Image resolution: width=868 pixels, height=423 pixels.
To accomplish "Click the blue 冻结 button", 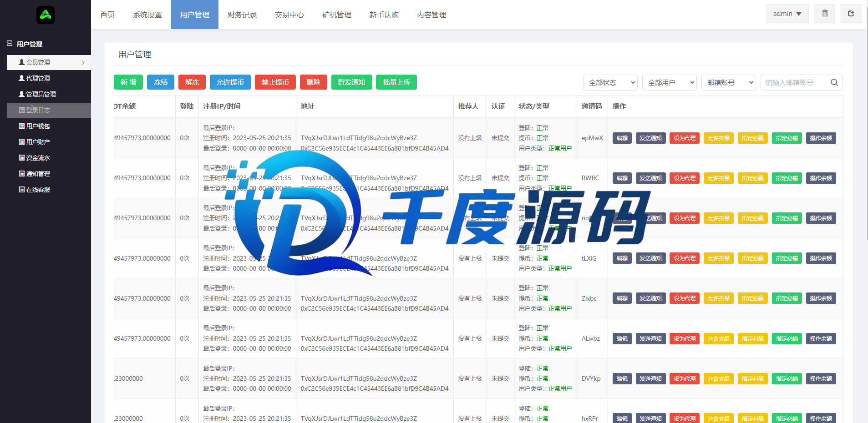I will (161, 82).
